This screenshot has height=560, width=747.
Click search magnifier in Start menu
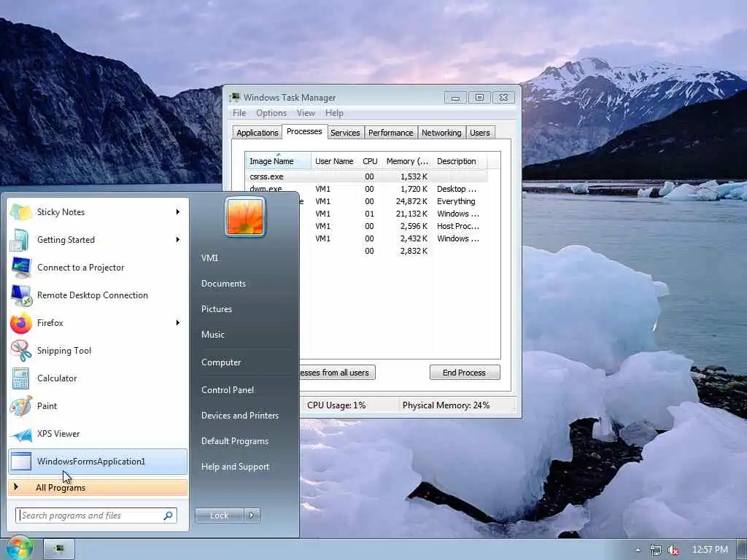[169, 516]
